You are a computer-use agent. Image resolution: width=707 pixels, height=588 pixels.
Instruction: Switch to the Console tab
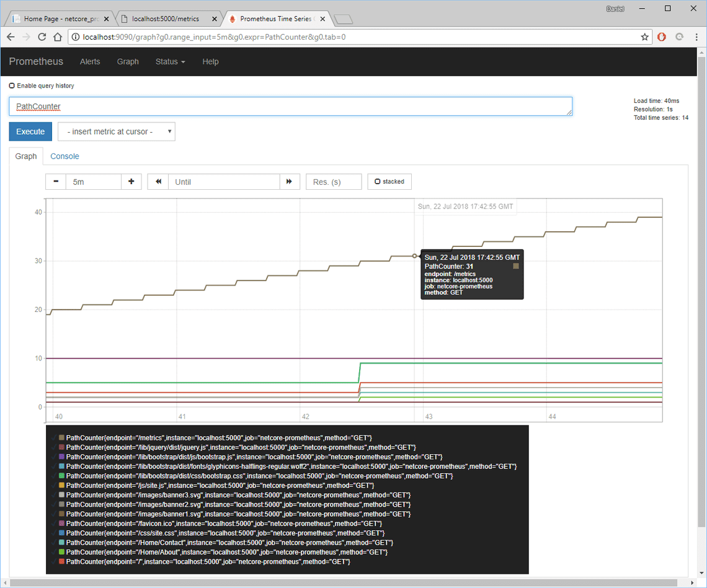64,156
